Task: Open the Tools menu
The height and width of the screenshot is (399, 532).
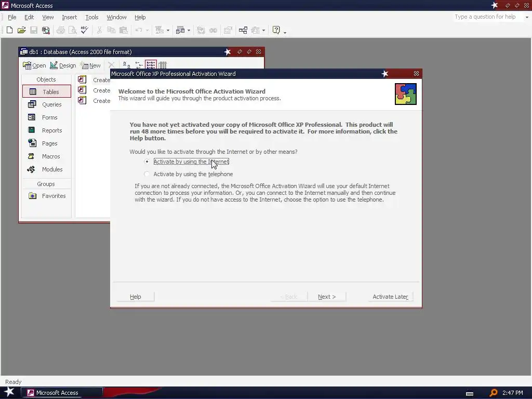Action: click(92, 17)
